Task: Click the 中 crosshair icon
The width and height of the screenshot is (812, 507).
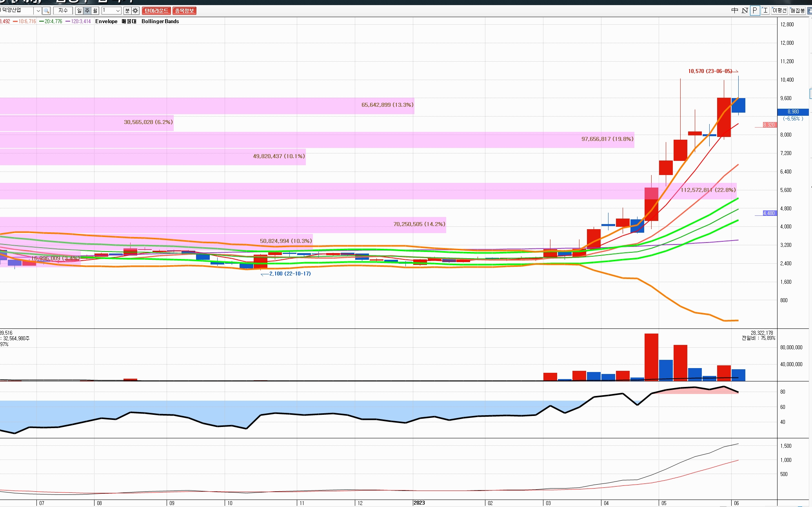Action: coord(734,11)
